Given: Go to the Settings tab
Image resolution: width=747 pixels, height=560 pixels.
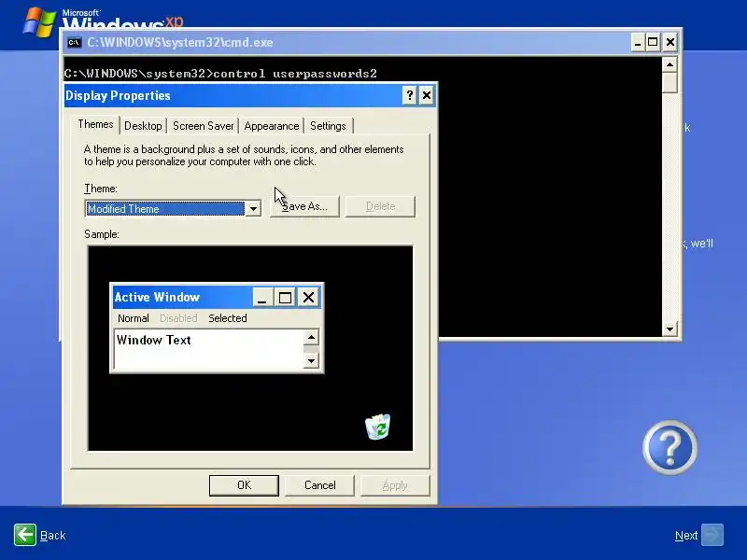Looking at the screenshot, I should (x=328, y=126).
